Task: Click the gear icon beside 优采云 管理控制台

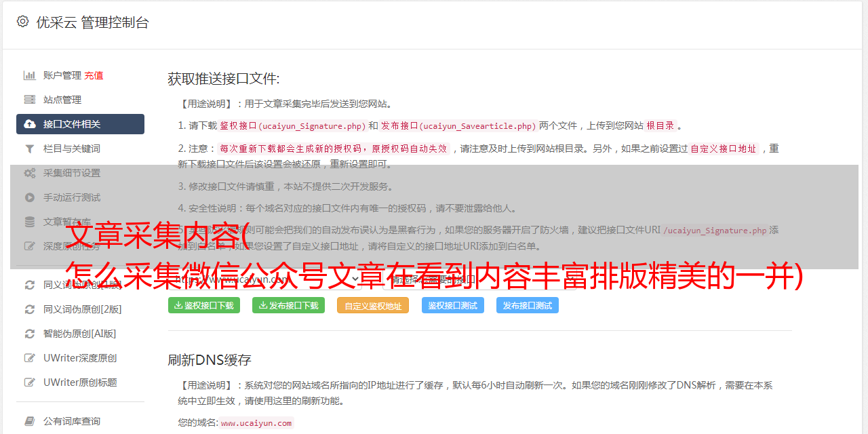Action: tap(22, 22)
